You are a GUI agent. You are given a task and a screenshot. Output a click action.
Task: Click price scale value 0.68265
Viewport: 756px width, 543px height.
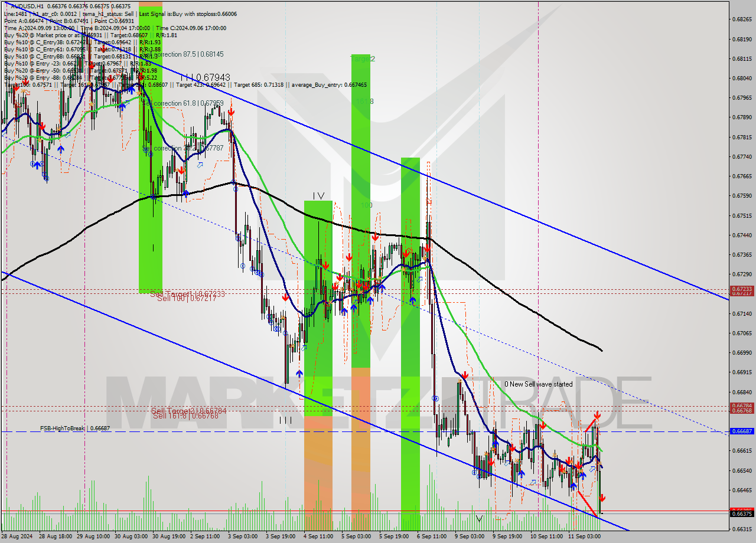click(x=742, y=19)
